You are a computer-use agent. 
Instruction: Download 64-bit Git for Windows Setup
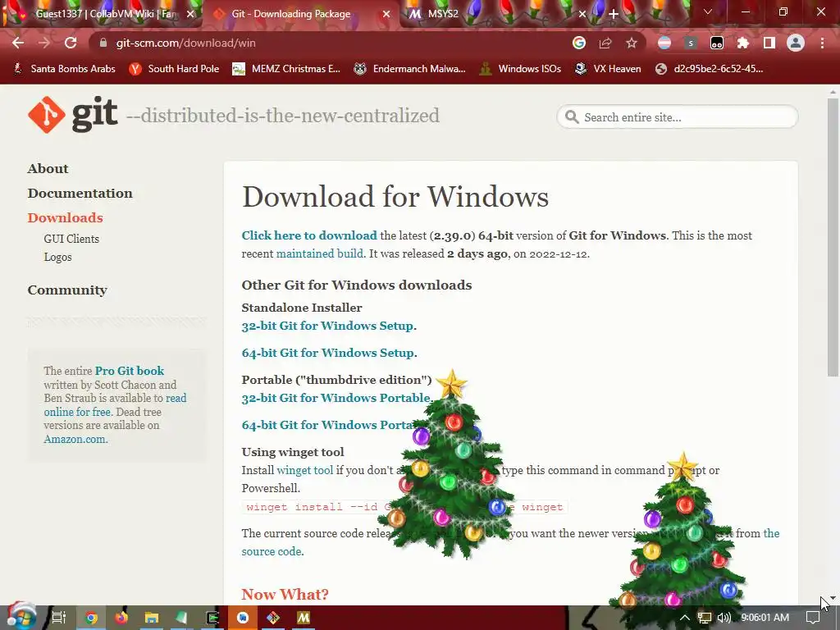pyautogui.click(x=328, y=353)
